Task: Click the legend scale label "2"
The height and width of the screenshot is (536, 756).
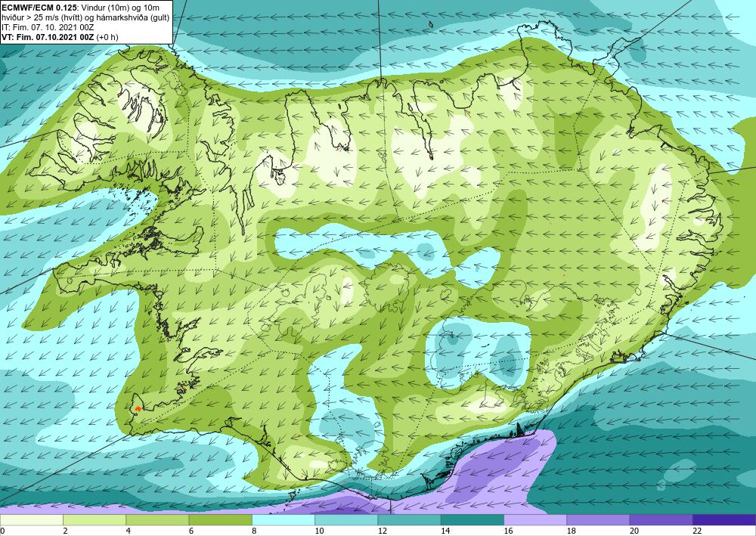Action: pyautogui.click(x=65, y=531)
